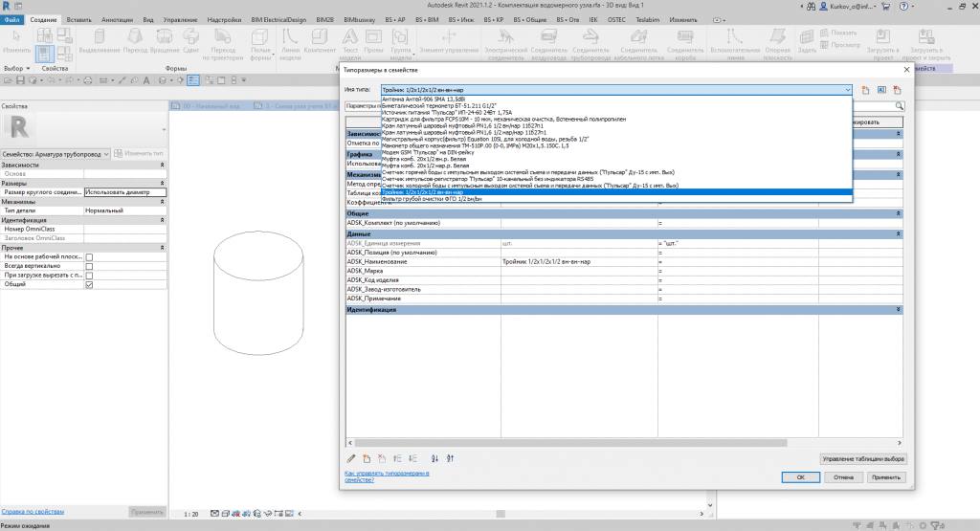The width and height of the screenshot is (980, 531).
Task: Switch to the Управление ribbon tab
Action: [180, 19]
